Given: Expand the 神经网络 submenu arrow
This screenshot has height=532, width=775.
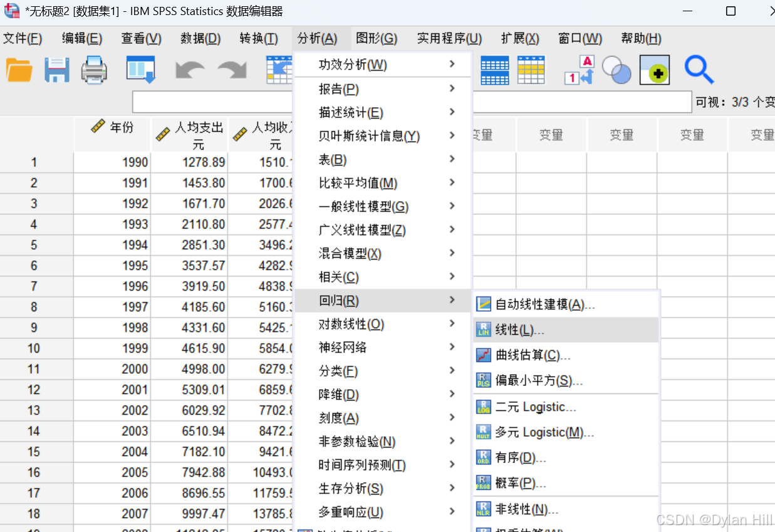Looking at the screenshot, I should click(452, 347).
